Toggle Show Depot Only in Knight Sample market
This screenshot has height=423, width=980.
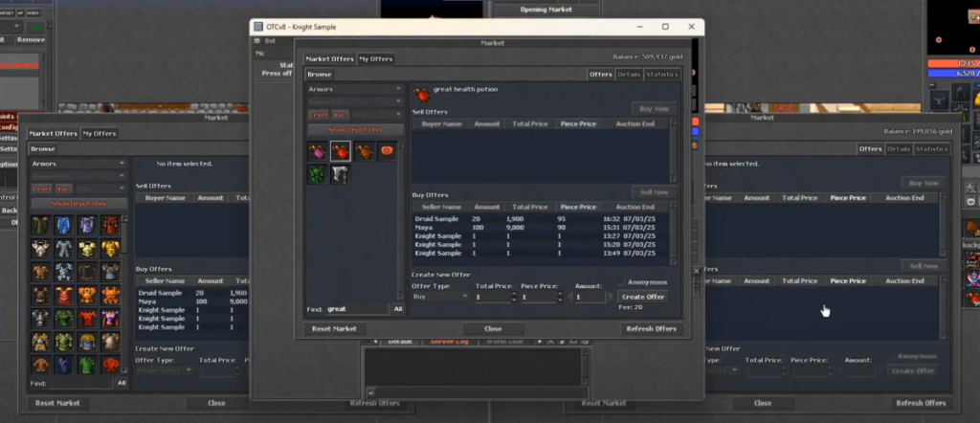tap(356, 129)
